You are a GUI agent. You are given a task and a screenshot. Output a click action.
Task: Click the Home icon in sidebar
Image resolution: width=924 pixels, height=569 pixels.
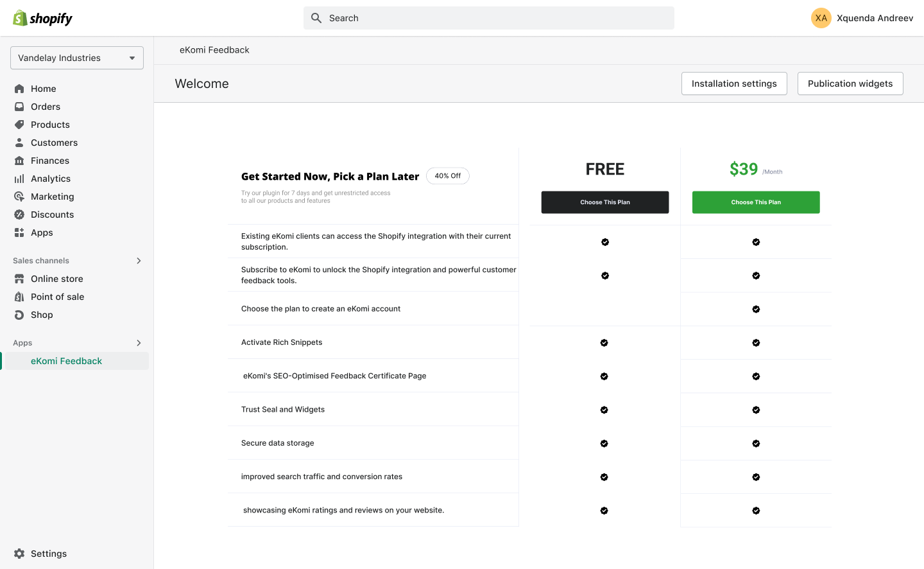pos(19,89)
